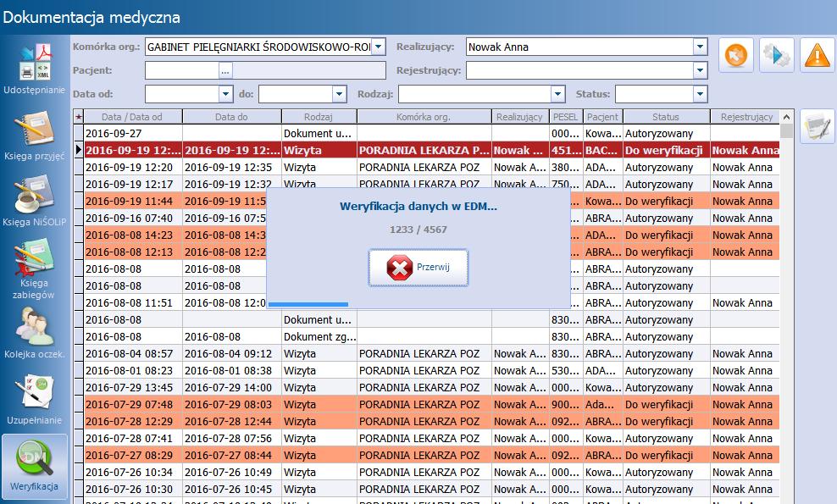The width and height of the screenshot is (837, 504).
Task: Sort by Data / Data od column
Action: [x=133, y=117]
